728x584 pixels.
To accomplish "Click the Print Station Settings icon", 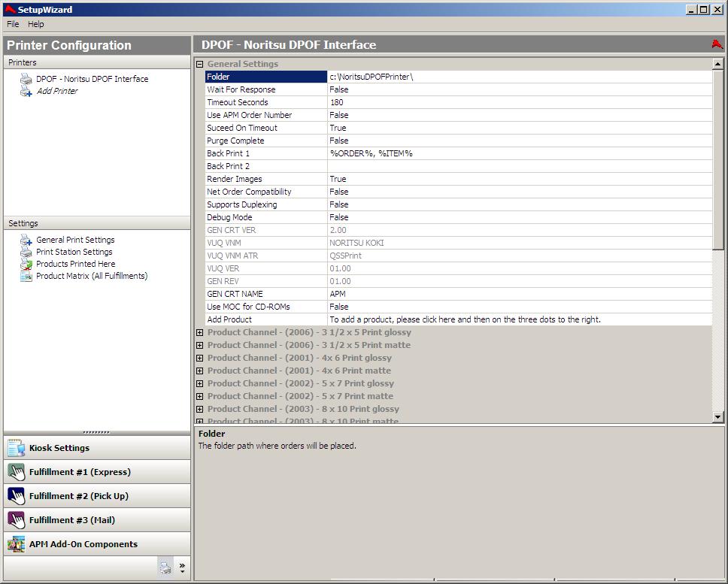I will tap(26, 252).
